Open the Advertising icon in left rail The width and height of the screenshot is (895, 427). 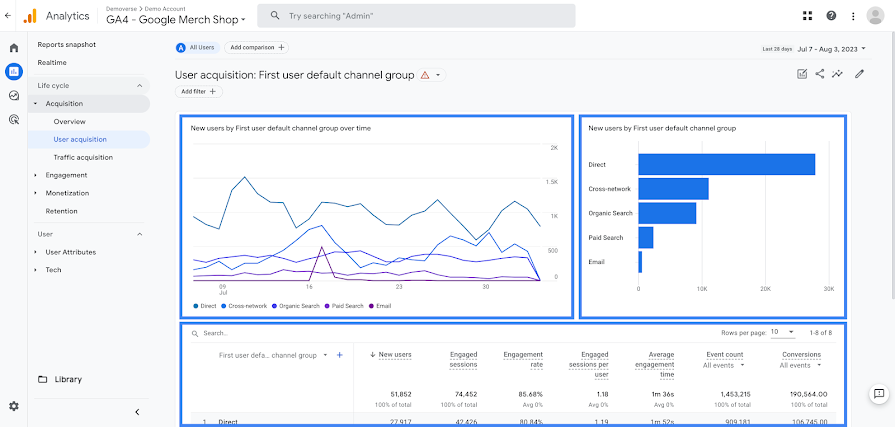pos(14,119)
